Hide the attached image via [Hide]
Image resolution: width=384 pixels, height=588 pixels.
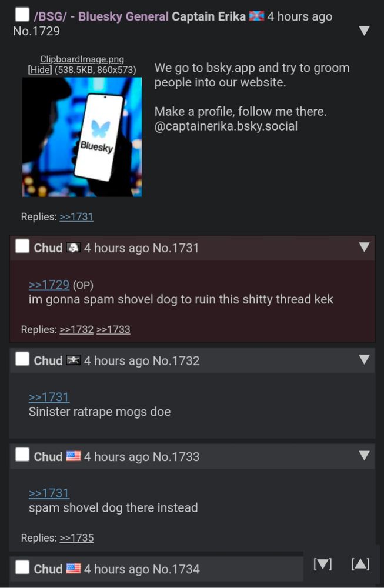pos(40,70)
